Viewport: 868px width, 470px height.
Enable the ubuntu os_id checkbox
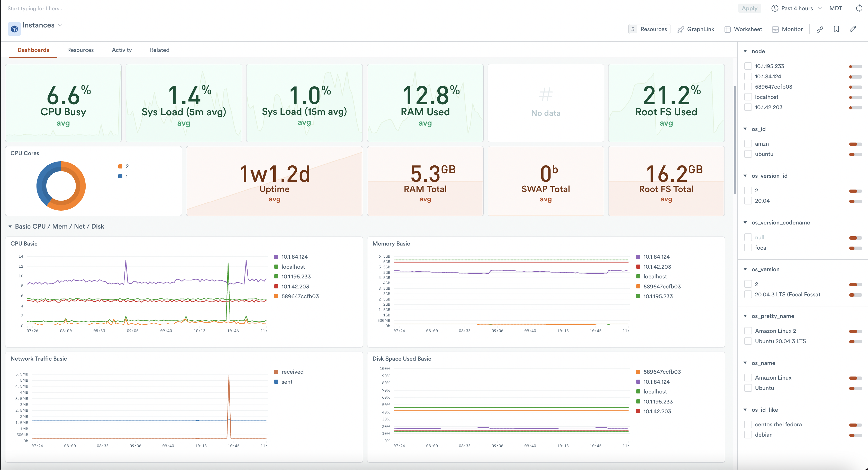coord(748,154)
